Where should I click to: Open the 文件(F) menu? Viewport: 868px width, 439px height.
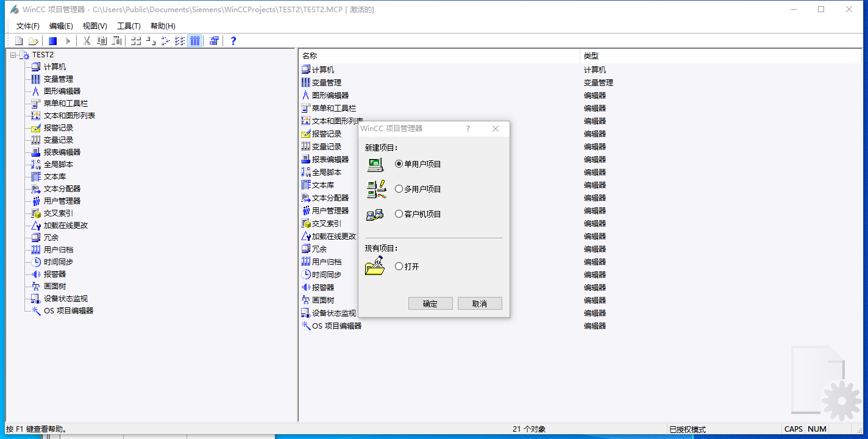click(x=27, y=26)
